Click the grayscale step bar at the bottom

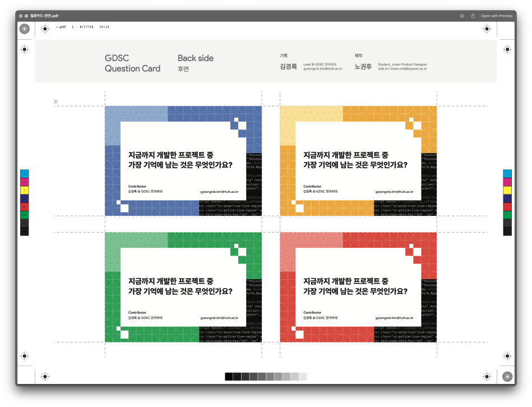click(x=266, y=376)
